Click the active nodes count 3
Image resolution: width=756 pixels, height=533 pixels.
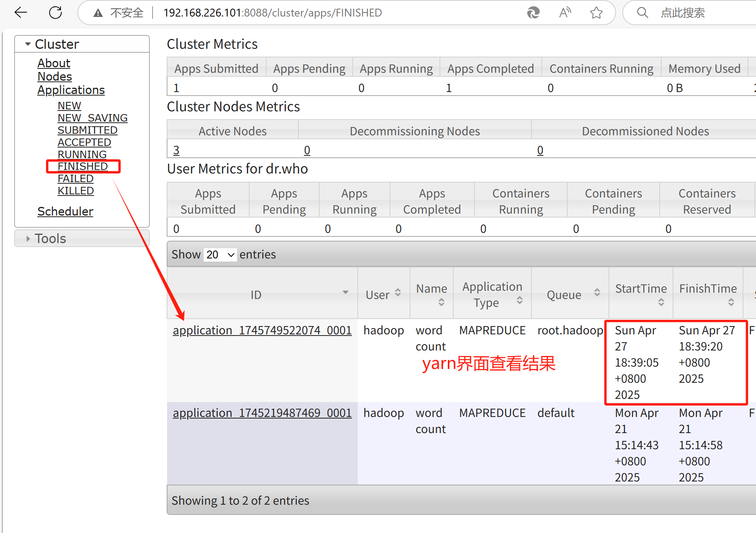coord(176,150)
